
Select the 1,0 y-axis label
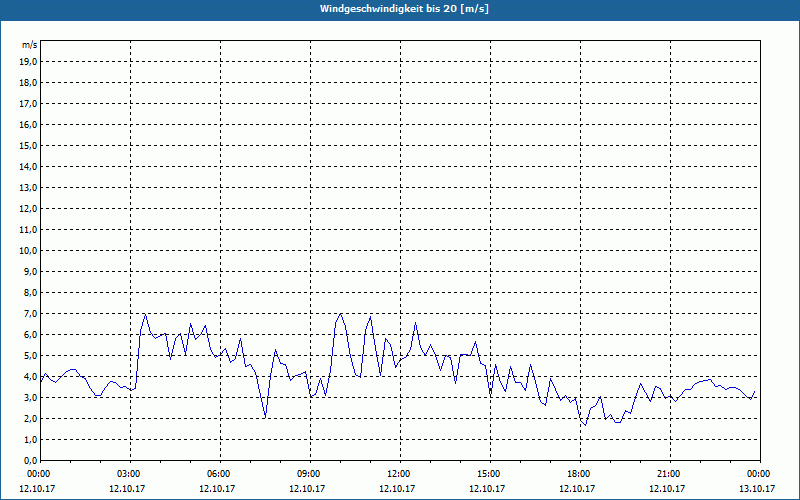pyautogui.click(x=30, y=440)
